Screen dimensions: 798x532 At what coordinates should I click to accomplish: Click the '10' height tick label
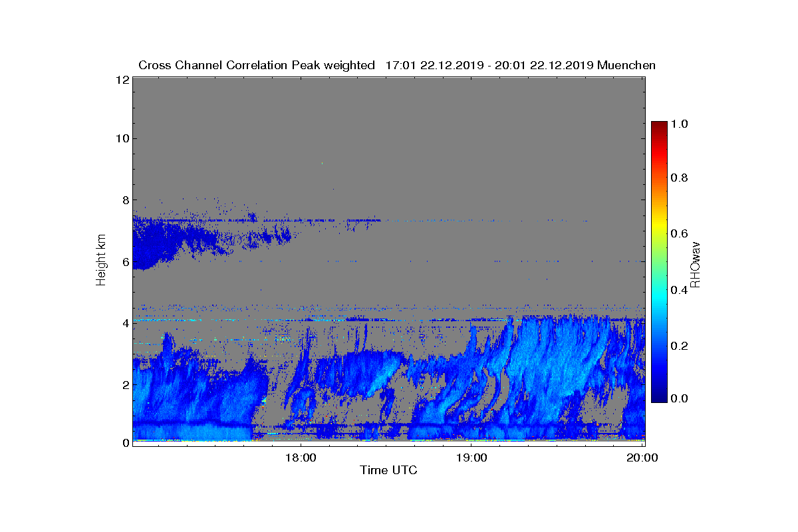[122, 138]
